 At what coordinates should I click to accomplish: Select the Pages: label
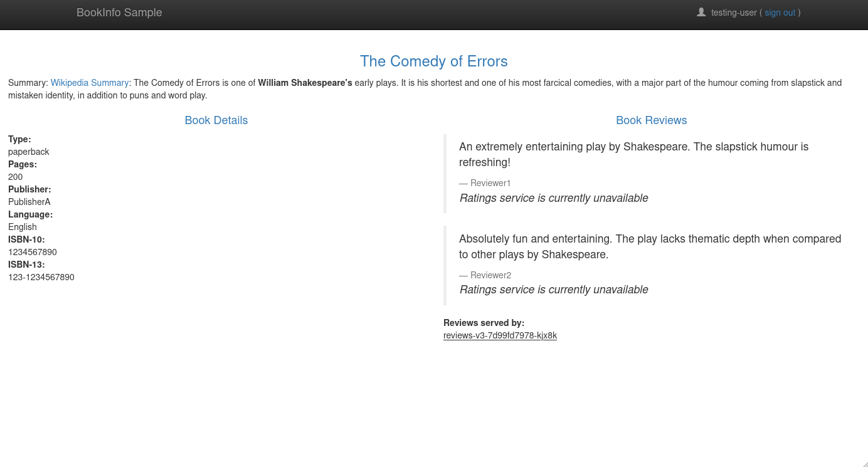tap(23, 164)
